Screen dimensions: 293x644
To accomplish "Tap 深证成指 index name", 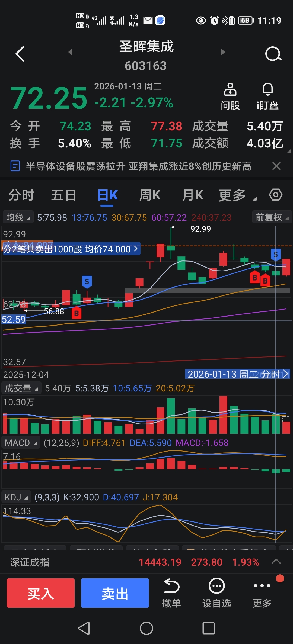I will click(x=30, y=562).
